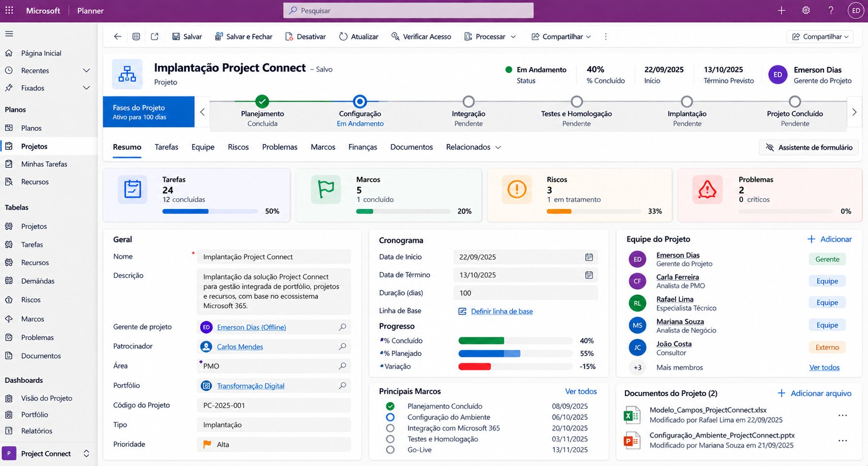Viewport: 868px width, 466px height.
Task: Collapse the sidebar with hamburger icon
Action: coord(9,34)
